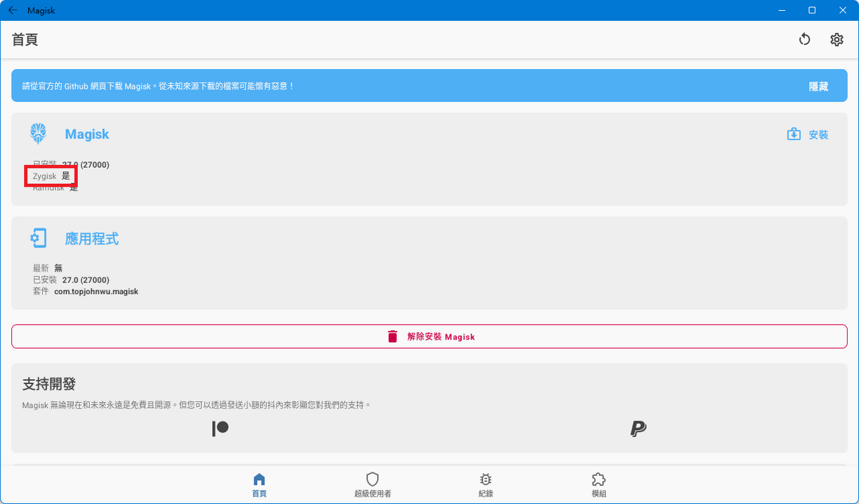Click the 應用程式 phone gear icon

point(38,238)
